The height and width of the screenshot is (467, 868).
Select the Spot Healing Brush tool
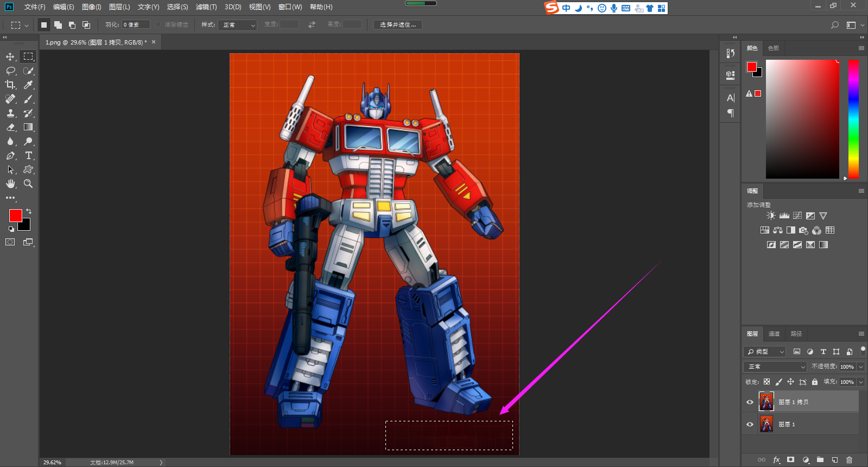click(10, 99)
